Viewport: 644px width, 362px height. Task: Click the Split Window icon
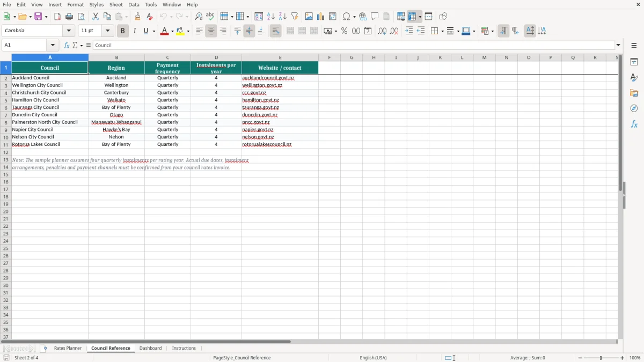pos(429,17)
